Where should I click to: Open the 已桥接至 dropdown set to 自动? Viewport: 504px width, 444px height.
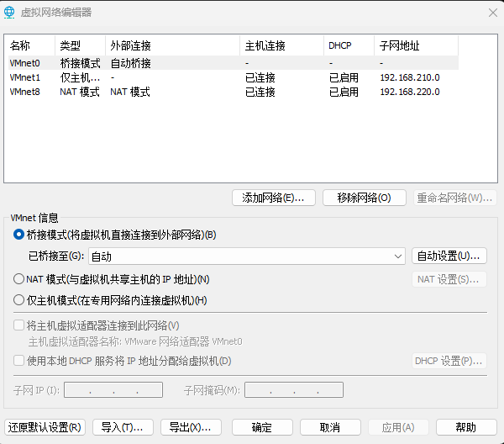[x=246, y=256]
